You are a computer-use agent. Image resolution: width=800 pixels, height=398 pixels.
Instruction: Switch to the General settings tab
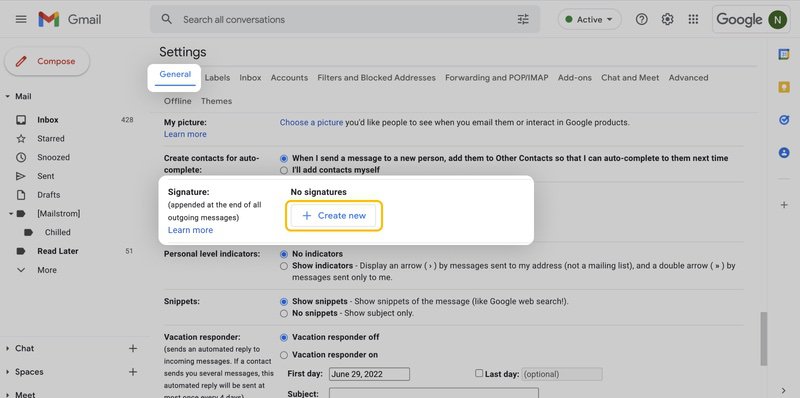point(175,74)
